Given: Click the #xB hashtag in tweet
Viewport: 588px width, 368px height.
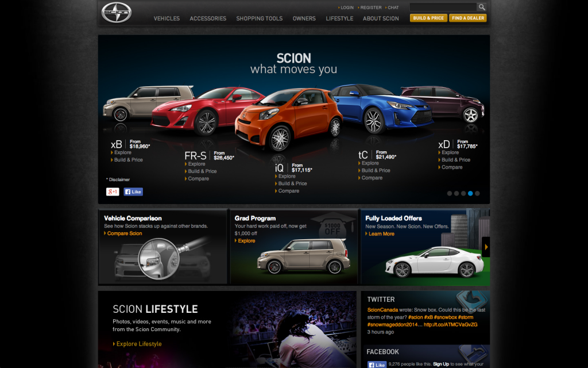Looking at the screenshot, I should click(x=428, y=317).
